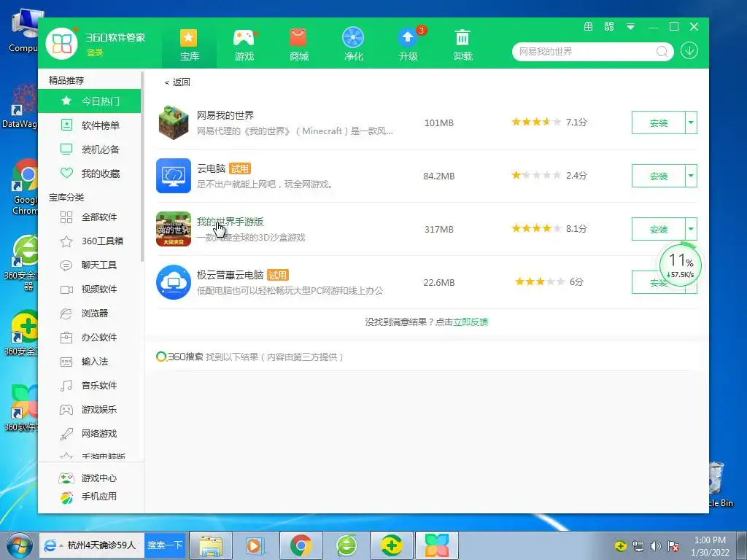Click the 云电脑 app icon
Viewport: 747px width, 560px height.
tap(174, 176)
